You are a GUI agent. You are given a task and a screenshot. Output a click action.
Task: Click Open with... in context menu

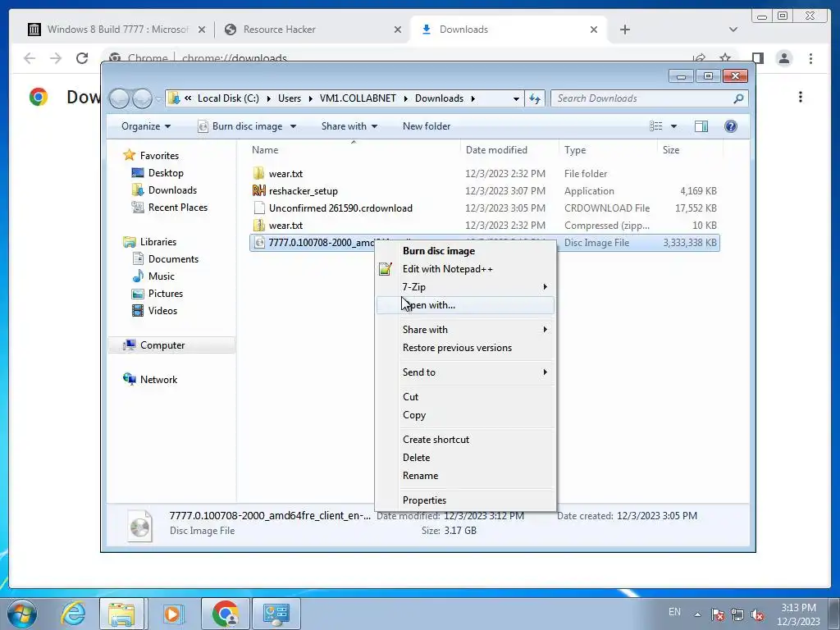(x=466, y=305)
